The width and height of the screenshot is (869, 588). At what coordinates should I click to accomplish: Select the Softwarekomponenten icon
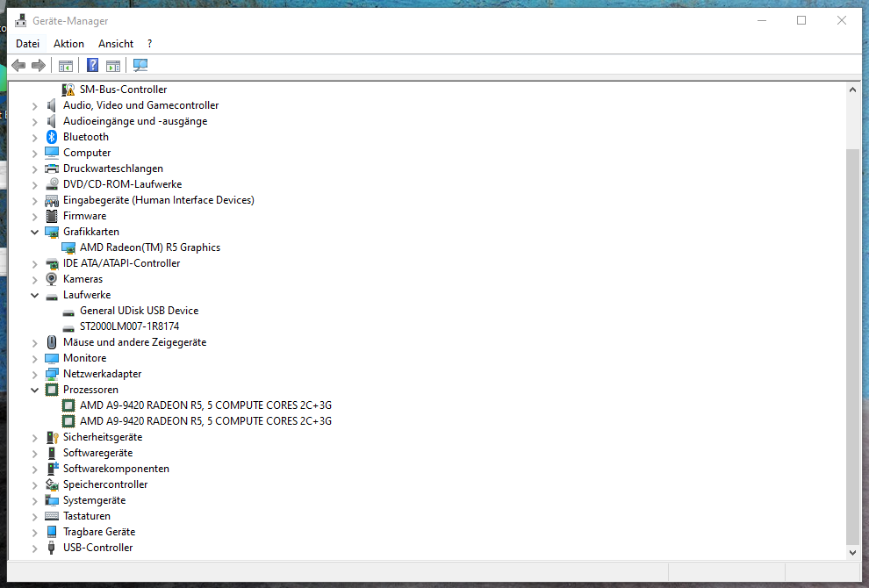[x=52, y=469]
